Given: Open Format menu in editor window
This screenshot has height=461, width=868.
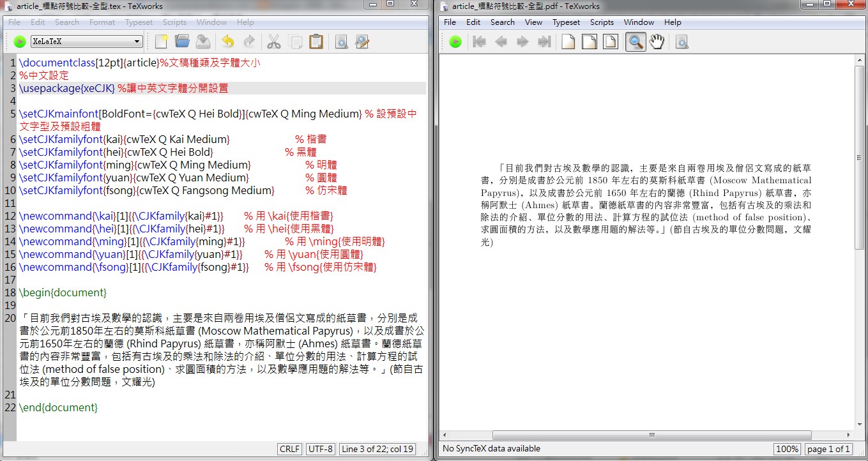Looking at the screenshot, I should (x=102, y=22).
